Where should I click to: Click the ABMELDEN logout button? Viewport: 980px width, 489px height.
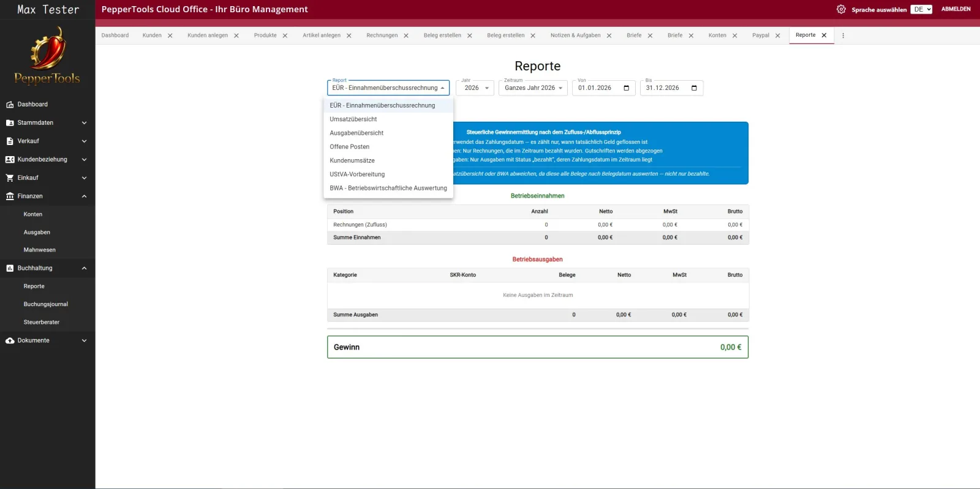tap(956, 9)
